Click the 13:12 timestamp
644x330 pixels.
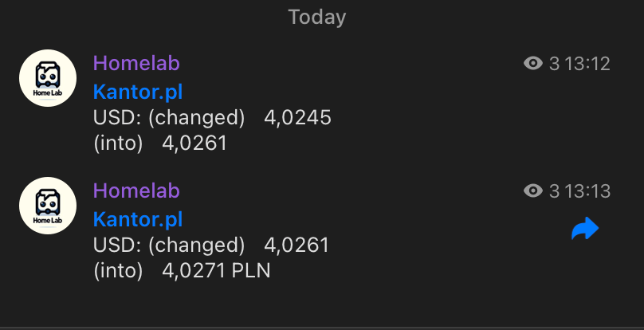coord(587,64)
